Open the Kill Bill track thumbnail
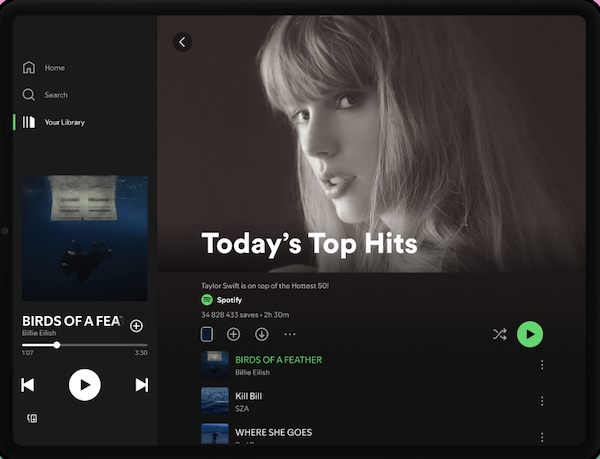This screenshot has height=459, width=600. tap(215, 401)
